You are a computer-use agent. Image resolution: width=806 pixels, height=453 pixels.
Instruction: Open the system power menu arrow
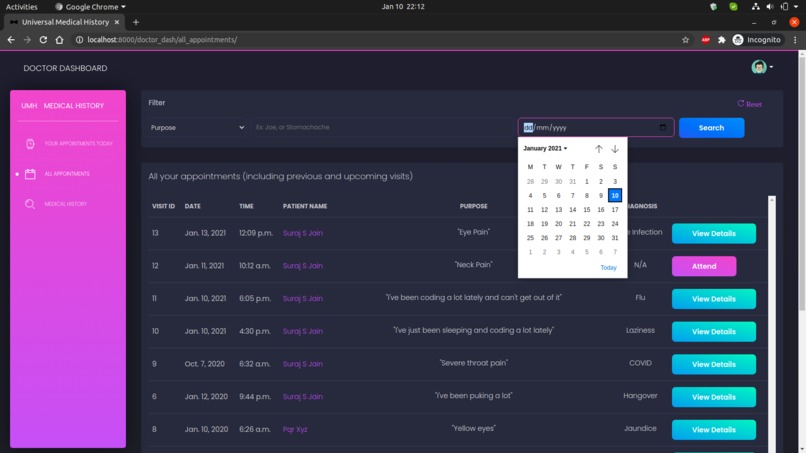[x=796, y=7]
